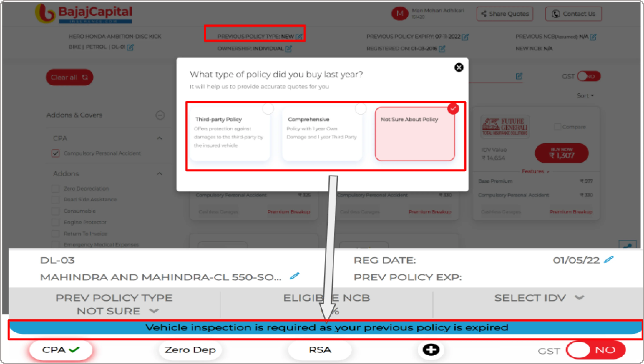Edit the Mahindra vehicle name pencil

coord(294,276)
